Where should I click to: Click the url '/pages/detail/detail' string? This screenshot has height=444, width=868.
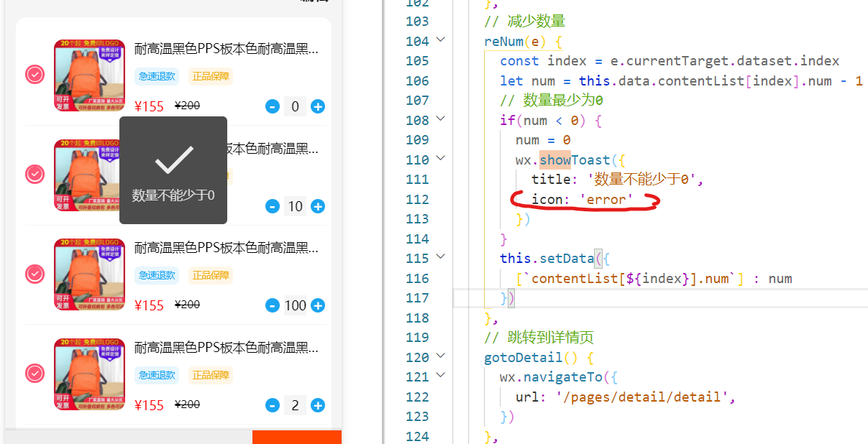point(642,397)
